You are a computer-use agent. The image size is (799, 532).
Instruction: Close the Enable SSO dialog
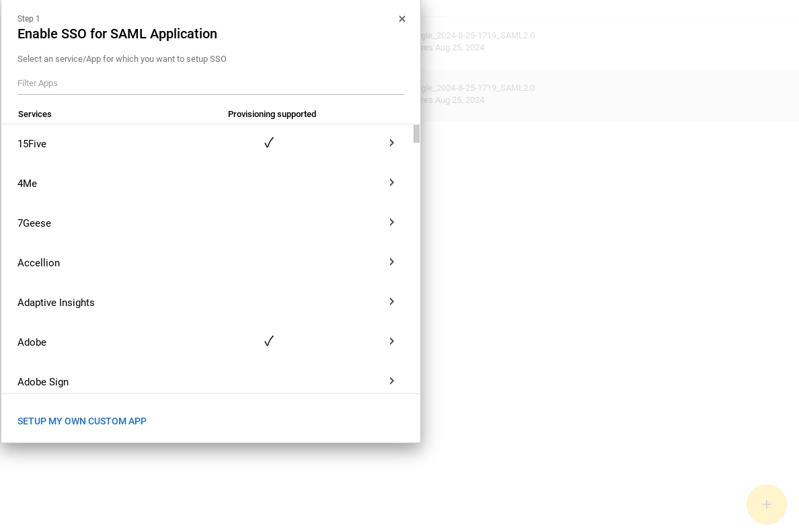pos(402,19)
